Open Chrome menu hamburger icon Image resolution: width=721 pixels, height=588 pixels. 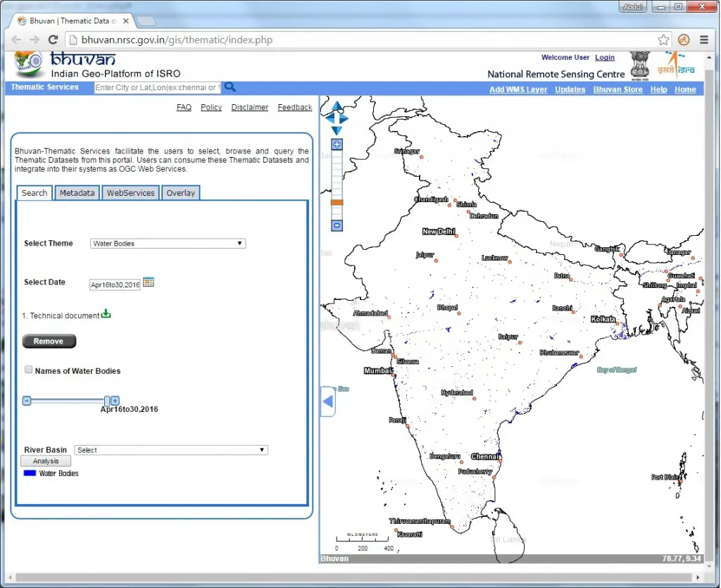[x=703, y=40]
